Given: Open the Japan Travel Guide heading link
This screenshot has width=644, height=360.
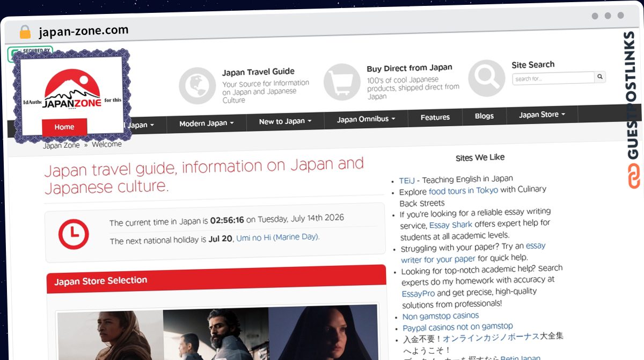Looking at the screenshot, I should pyautogui.click(x=258, y=71).
